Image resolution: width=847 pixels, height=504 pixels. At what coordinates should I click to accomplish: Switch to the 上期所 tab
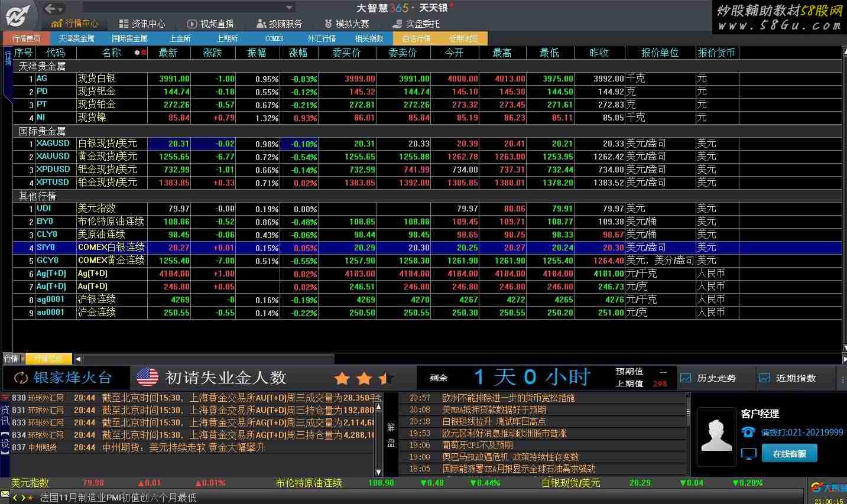pyautogui.click(x=227, y=38)
